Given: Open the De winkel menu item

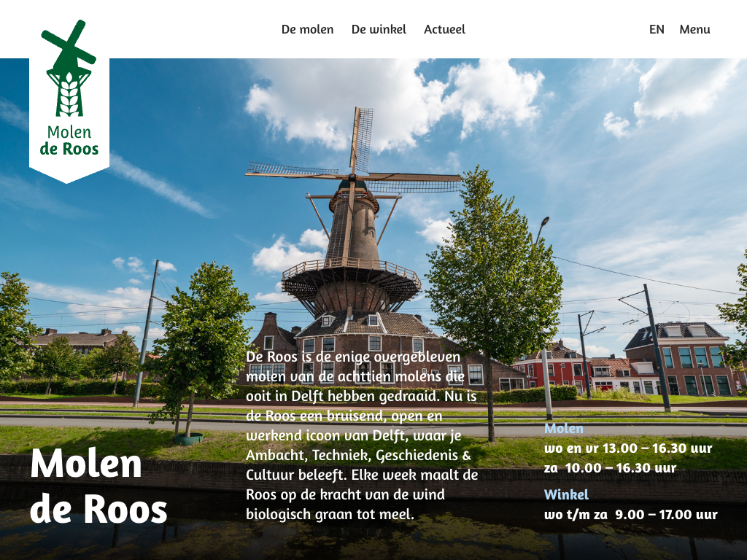Looking at the screenshot, I should pyautogui.click(x=379, y=29).
